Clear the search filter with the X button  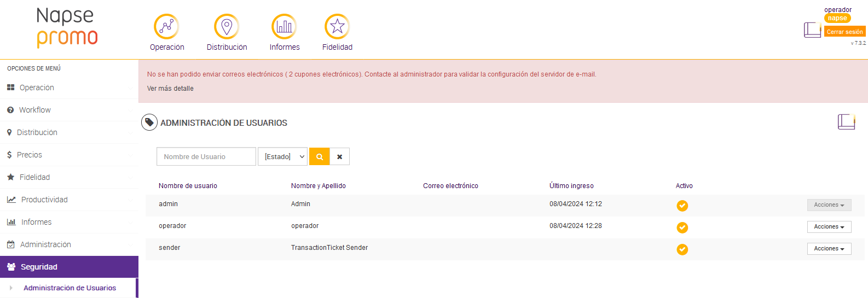[340, 156]
